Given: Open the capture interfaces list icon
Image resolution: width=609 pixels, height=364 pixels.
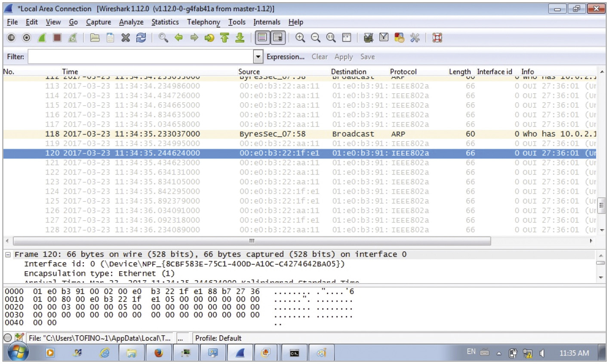Looking at the screenshot, I should 12,38.
